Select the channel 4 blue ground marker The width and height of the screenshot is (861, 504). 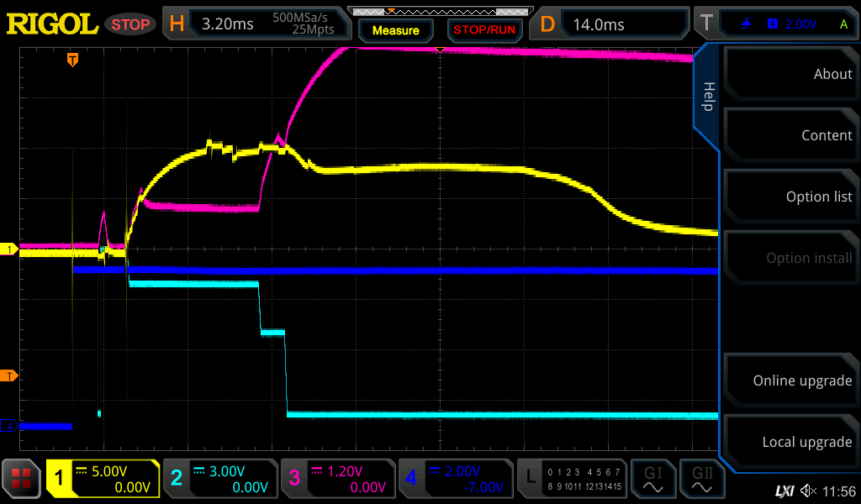10,426
